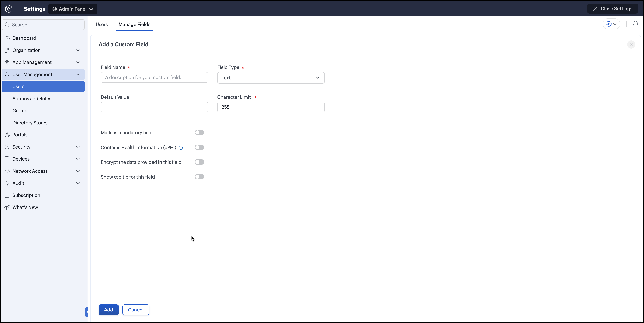Click the Security shield icon
Screen dimensions: 644x323
coord(7,147)
